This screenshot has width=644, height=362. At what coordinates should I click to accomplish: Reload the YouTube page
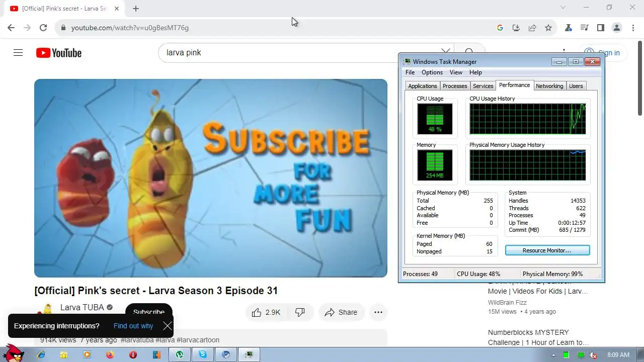(x=43, y=28)
